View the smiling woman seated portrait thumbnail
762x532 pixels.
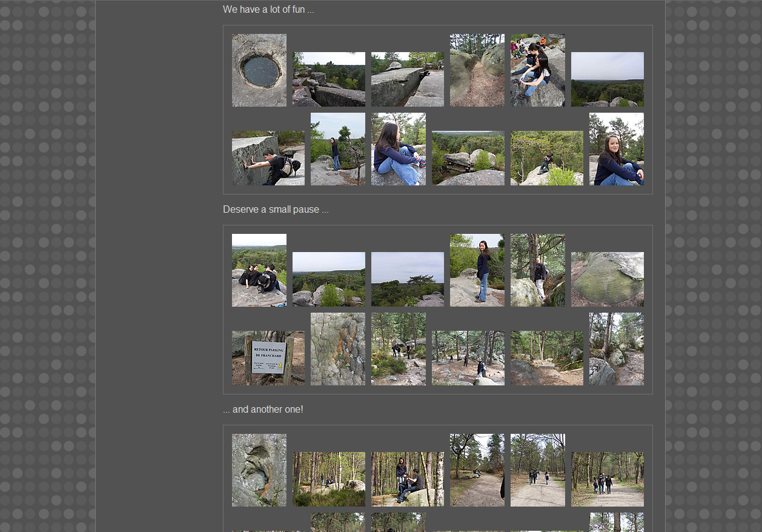click(616, 149)
